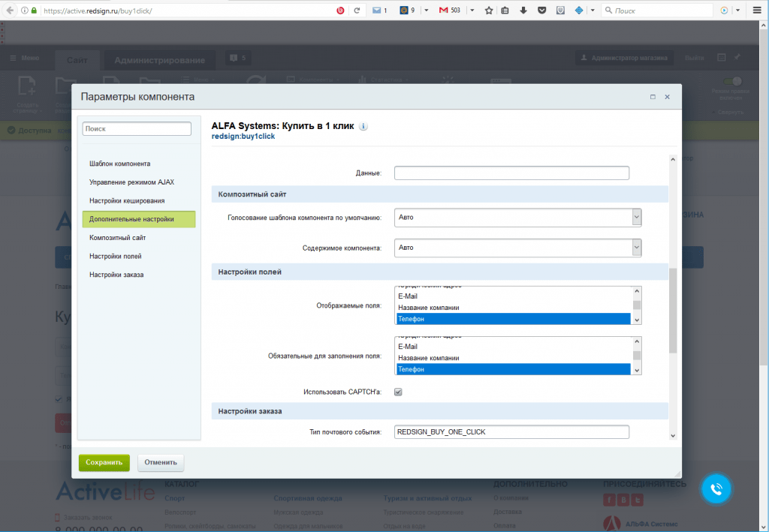Open the downloads arrow icon
The height and width of the screenshot is (532, 769).
pyautogui.click(x=523, y=11)
